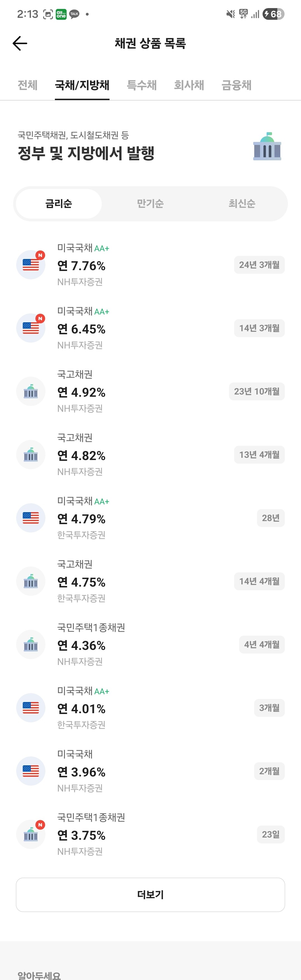Select the 금리순 sort option
This screenshot has width=301, height=980.
click(59, 204)
